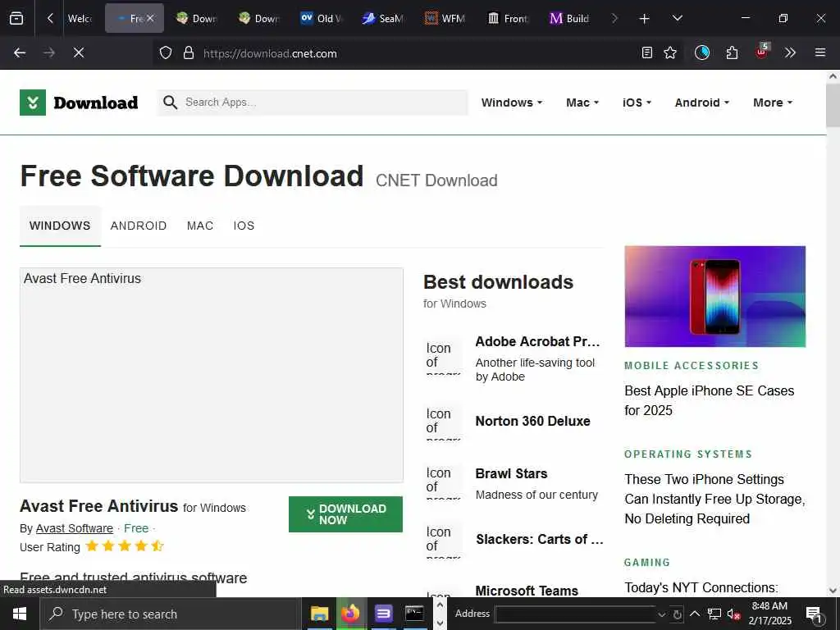Open Microsoft Teams listing

(x=527, y=591)
